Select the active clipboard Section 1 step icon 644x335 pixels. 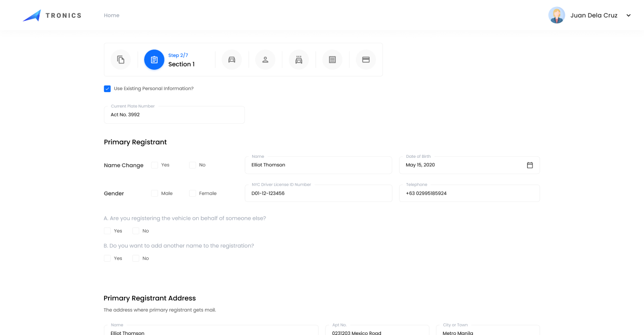coord(154,60)
